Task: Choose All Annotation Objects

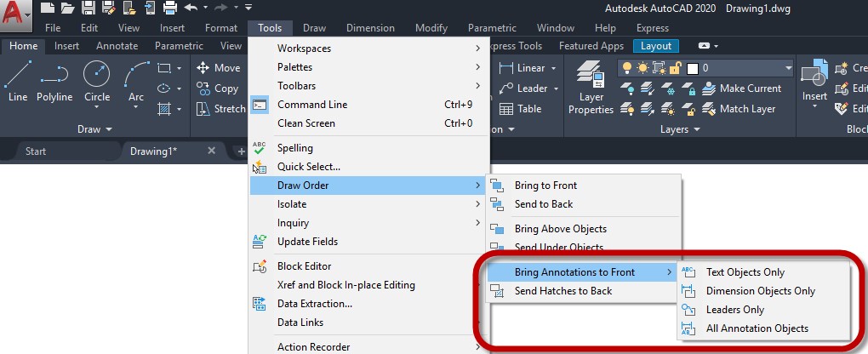Action: pos(764,328)
